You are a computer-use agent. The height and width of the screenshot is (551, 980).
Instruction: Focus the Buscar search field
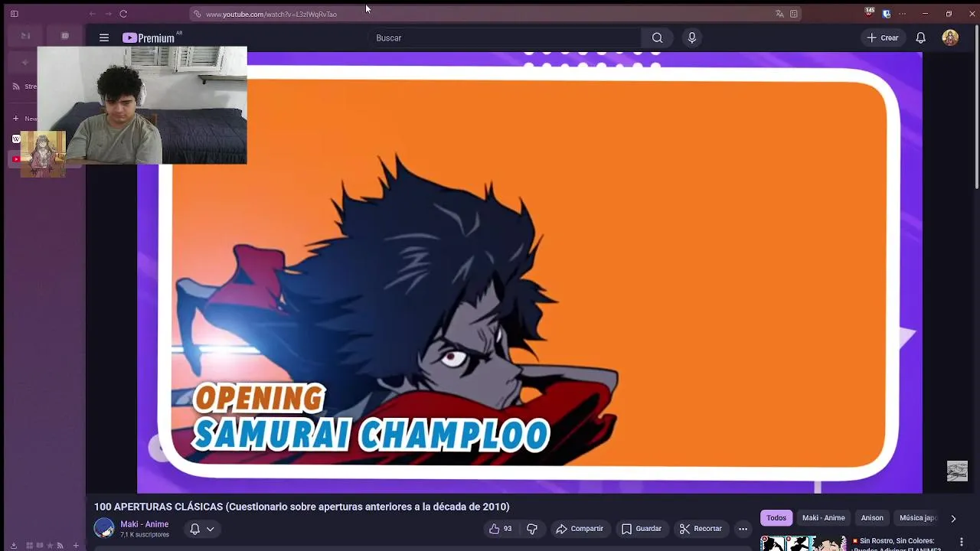point(505,37)
